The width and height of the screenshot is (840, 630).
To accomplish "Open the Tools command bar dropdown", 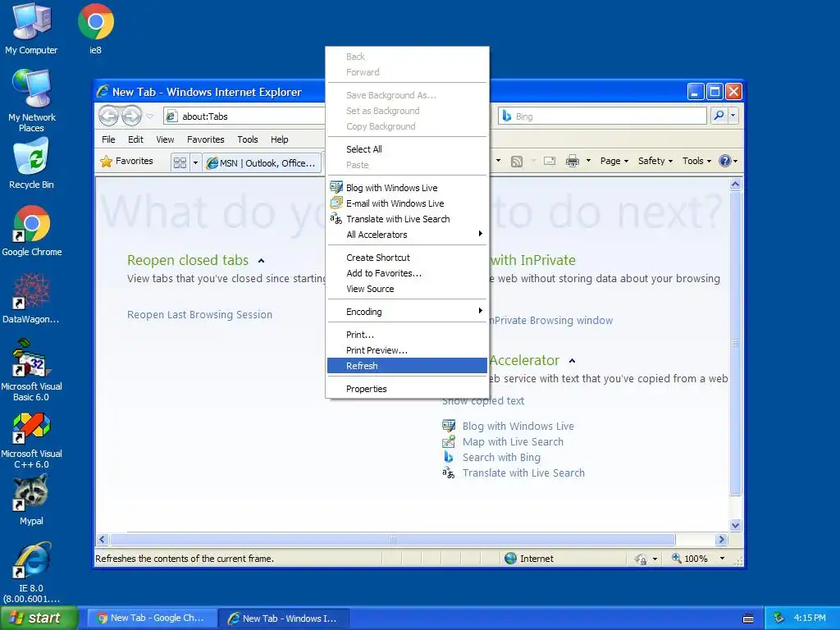I will [696, 161].
